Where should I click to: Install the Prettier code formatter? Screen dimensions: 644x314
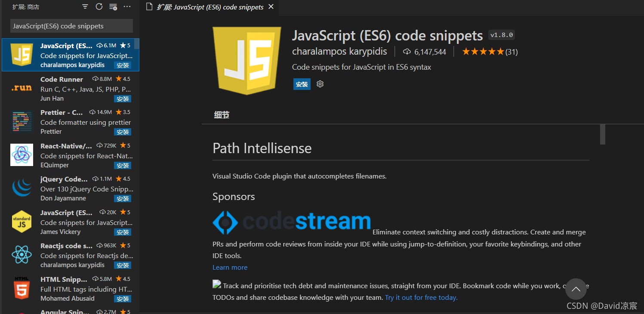123,132
